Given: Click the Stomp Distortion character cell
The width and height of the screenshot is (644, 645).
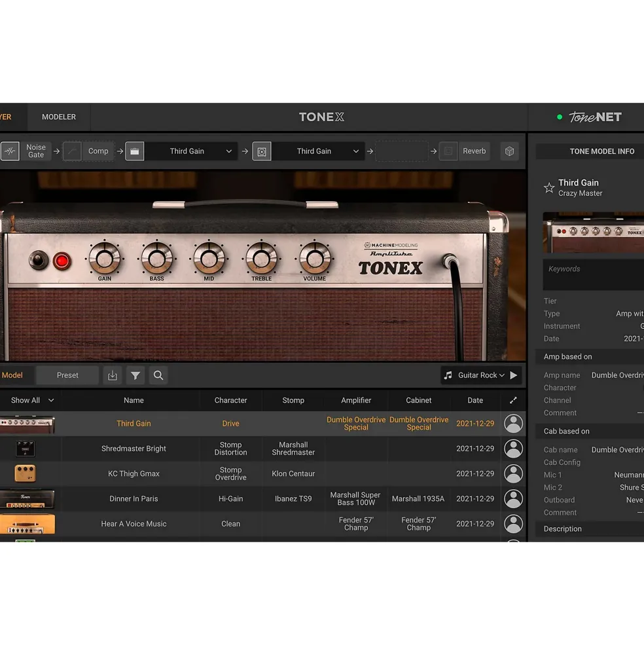Looking at the screenshot, I should pyautogui.click(x=231, y=449).
